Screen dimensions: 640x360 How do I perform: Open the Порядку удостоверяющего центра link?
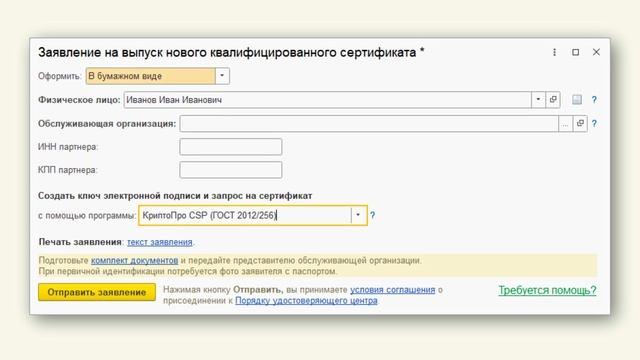(x=306, y=301)
